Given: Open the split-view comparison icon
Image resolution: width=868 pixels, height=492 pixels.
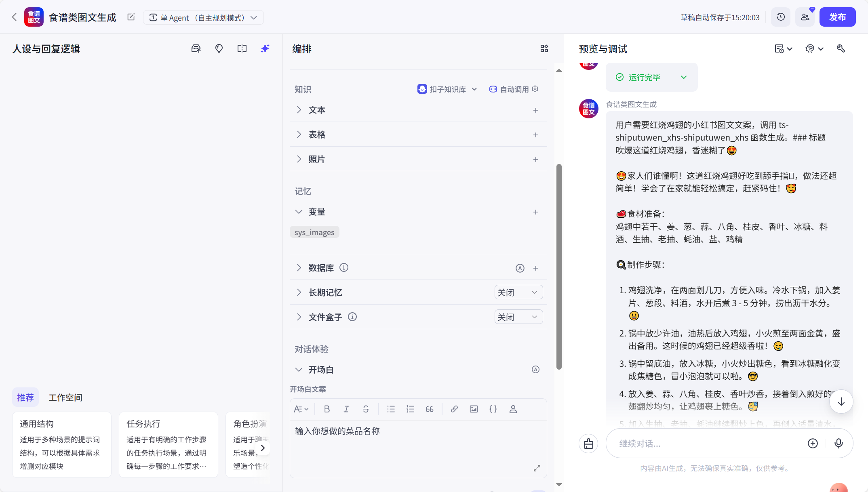Looking at the screenshot, I should click(x=242, y=48).
